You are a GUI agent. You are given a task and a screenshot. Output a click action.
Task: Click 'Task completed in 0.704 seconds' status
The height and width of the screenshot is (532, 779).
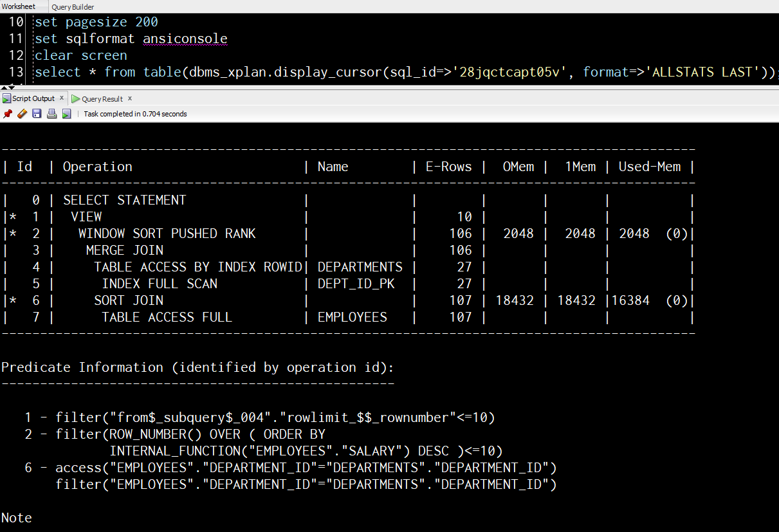click(x=136, y=114)
